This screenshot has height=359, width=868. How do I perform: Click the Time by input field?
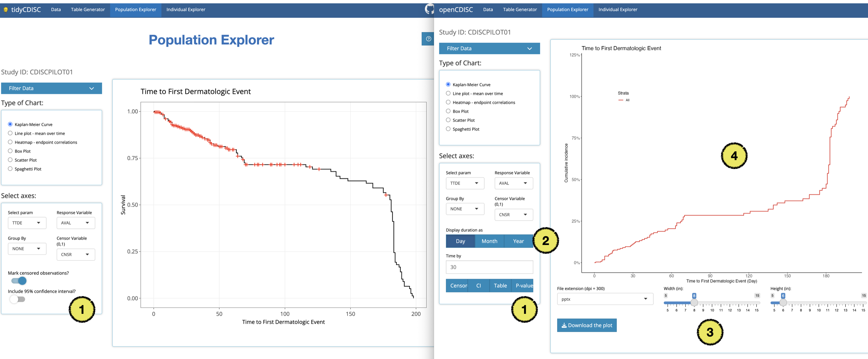coord(489,267)
